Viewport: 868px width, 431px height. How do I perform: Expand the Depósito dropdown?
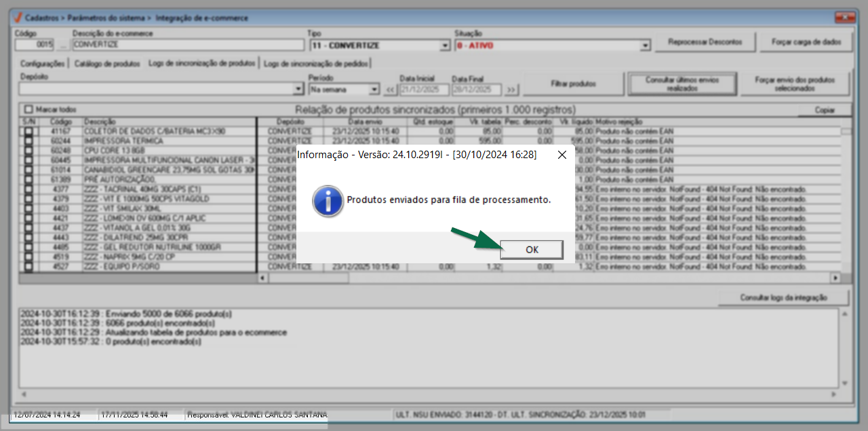tap(299, 90)
